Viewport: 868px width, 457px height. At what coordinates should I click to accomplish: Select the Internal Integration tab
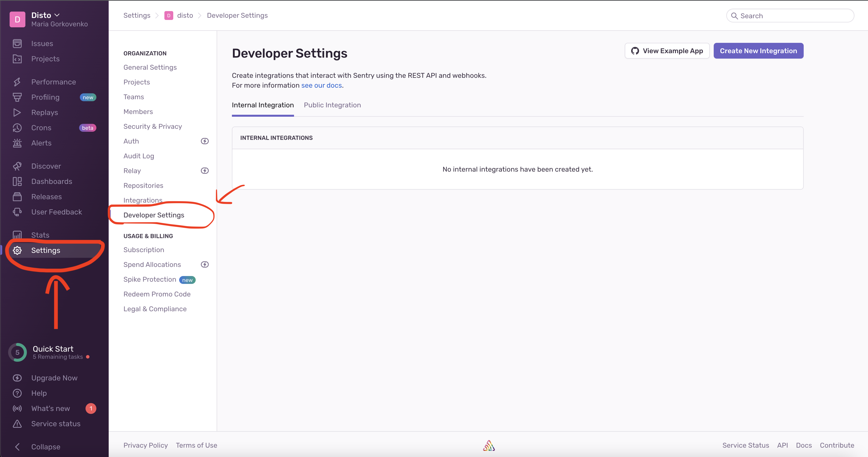(x=262, y=105)
